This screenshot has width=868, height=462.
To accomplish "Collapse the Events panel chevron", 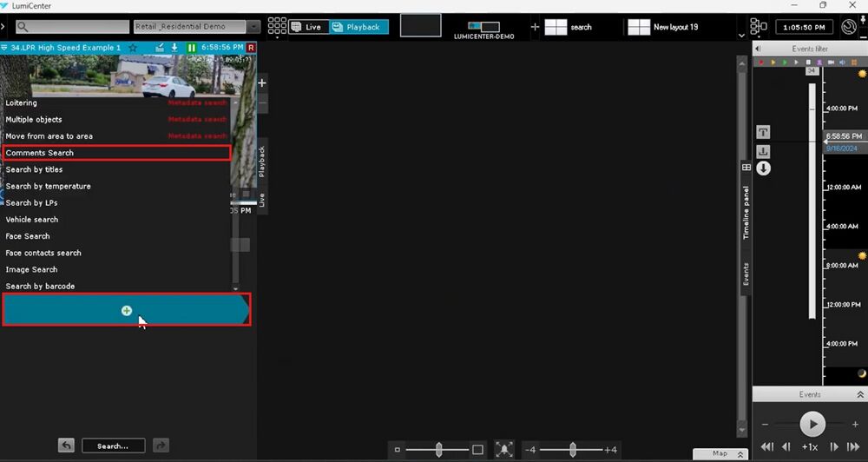I will click(x=860, y=394).
